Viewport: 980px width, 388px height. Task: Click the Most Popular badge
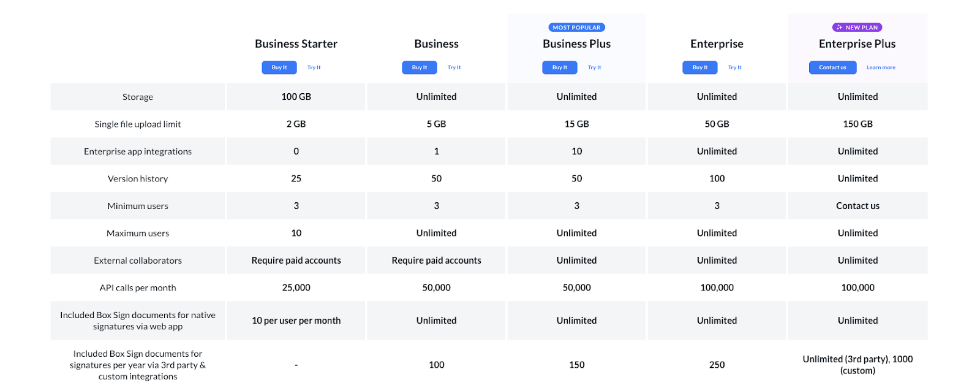(576, 28)
